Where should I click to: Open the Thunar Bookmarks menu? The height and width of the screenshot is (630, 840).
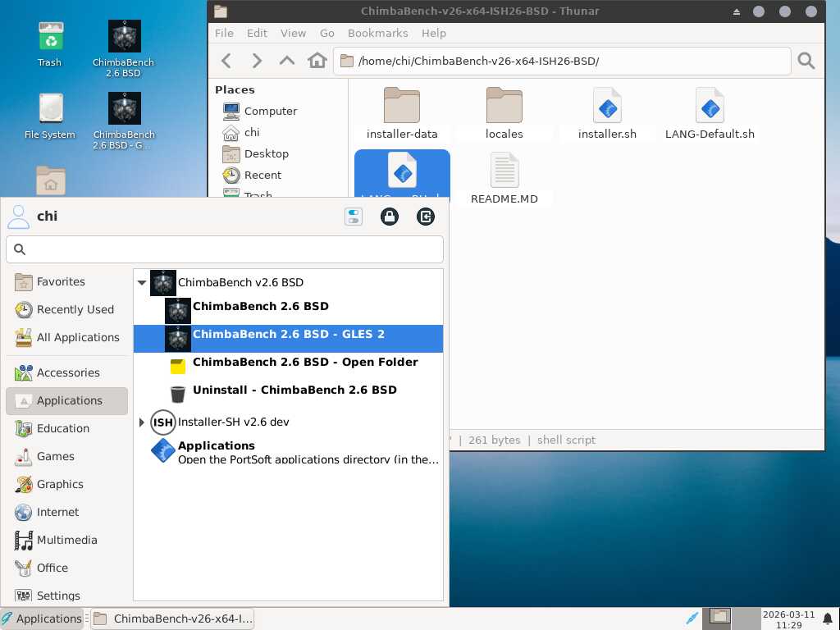click(x=377, y=33)
